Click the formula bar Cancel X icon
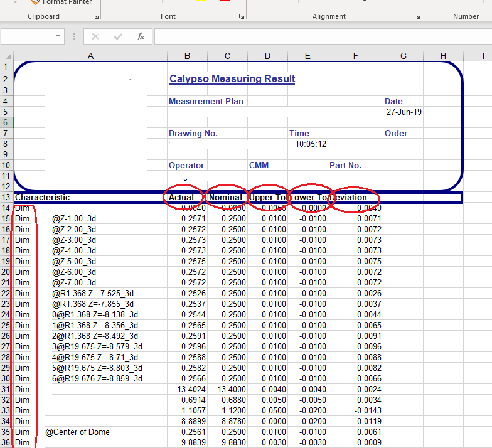The height and width of the screenshot is (448, 492). (95, 36)
